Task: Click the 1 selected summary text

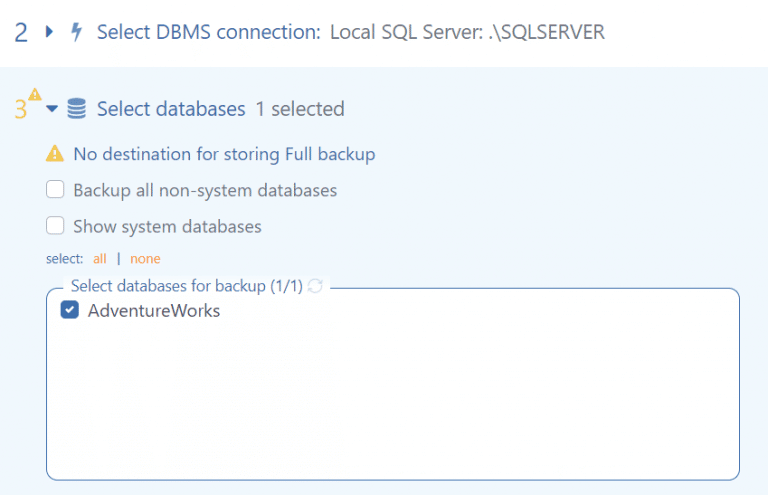Action: pos(299,109)
